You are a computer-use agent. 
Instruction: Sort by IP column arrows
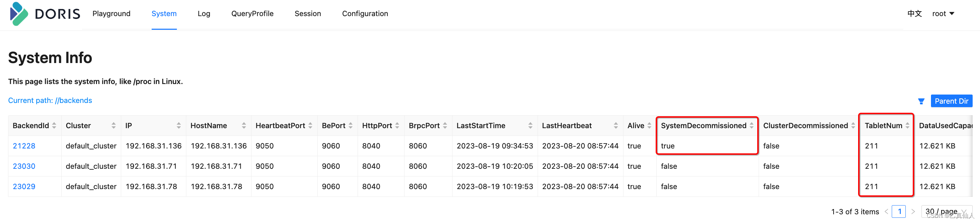[x=178, y=125]
